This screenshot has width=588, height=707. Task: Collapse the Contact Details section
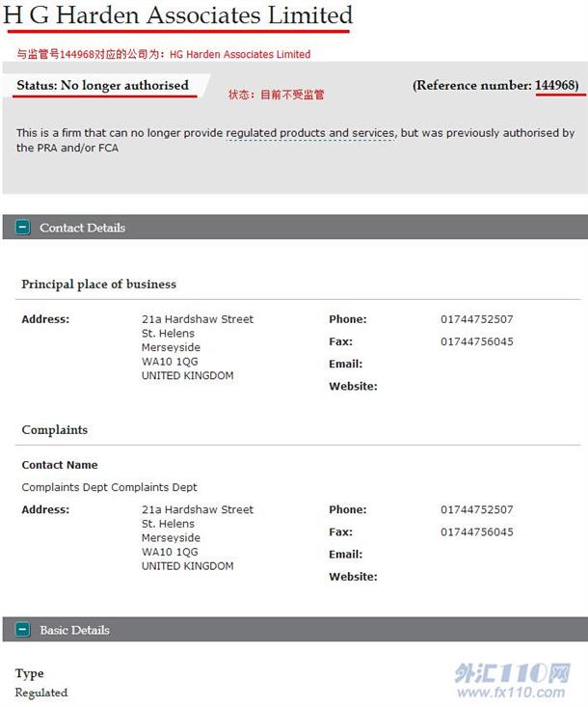[22, 228]
